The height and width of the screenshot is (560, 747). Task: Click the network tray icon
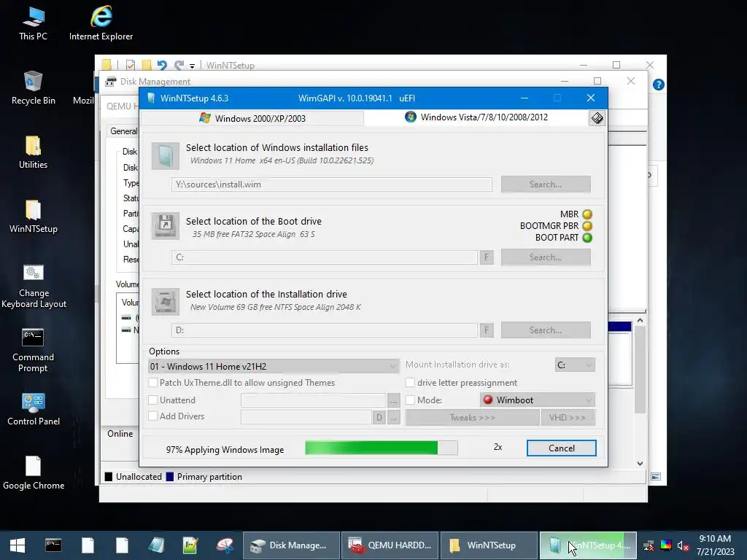(649, 545)
